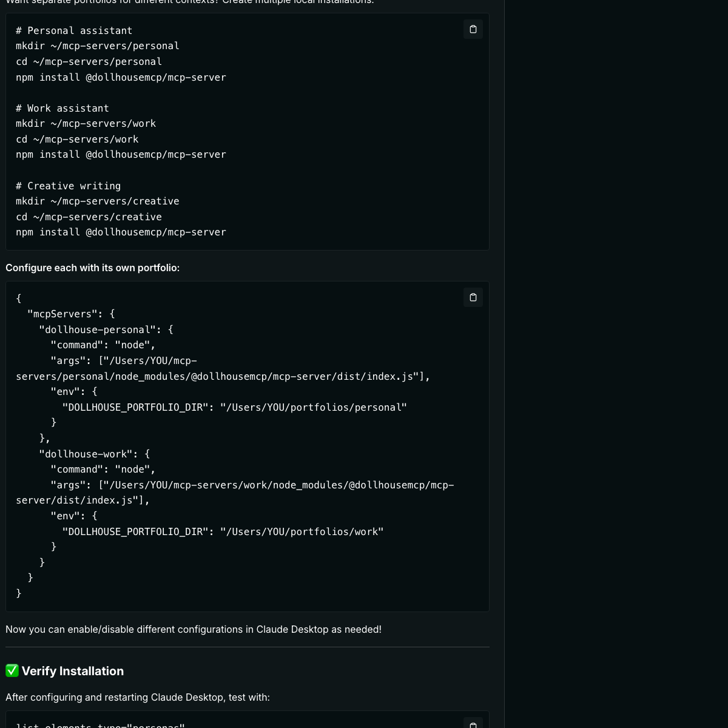Copy the mcpServers JSON configuration block
The image size is (728, 728).
(473, 297)
